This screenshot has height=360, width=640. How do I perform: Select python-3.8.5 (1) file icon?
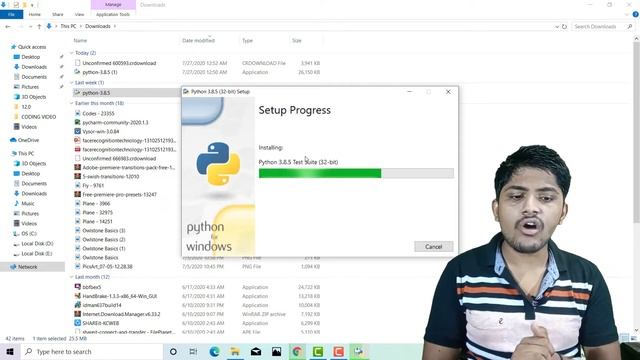[78, 72]
